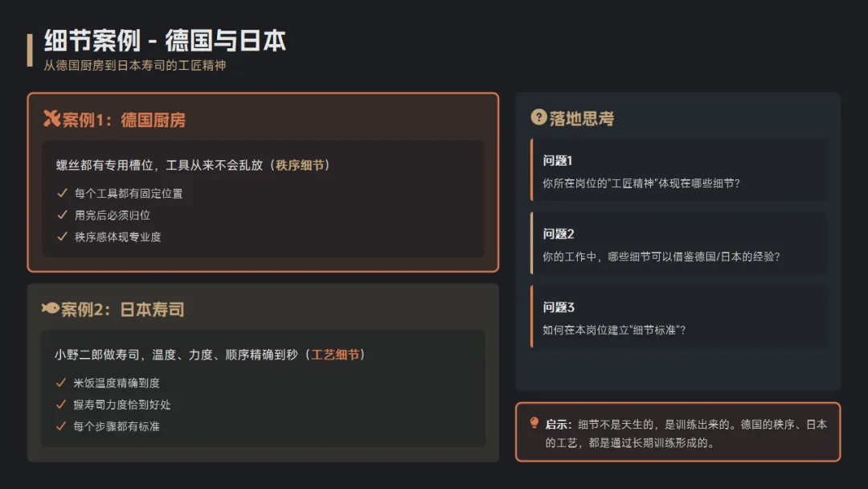This screenshot has width=868, height=489.
Task: Select the 问题2 card about 德国/日本的经验
Action: (x=679, y=243)
